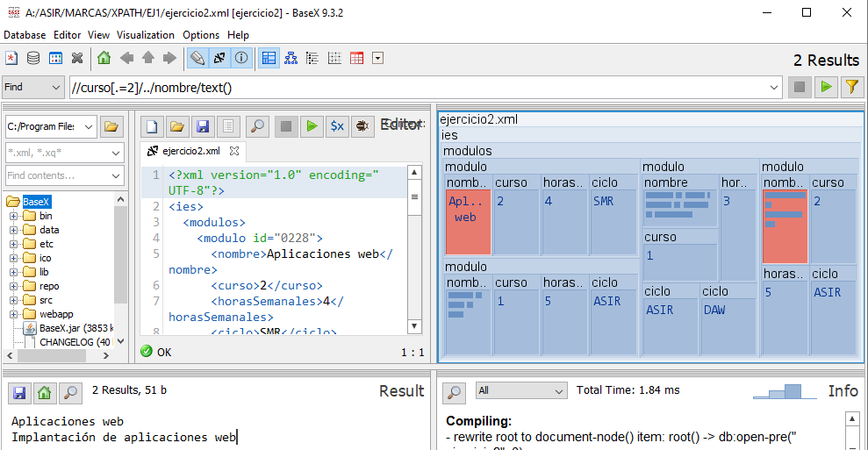Click into the XPath query input field

point(421,87)
